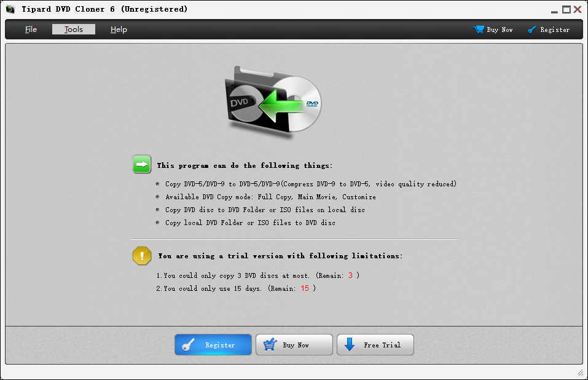588x380 pixels.
Task: Click 'You could only use 15 days' line
Action: [x=237, y=288]
